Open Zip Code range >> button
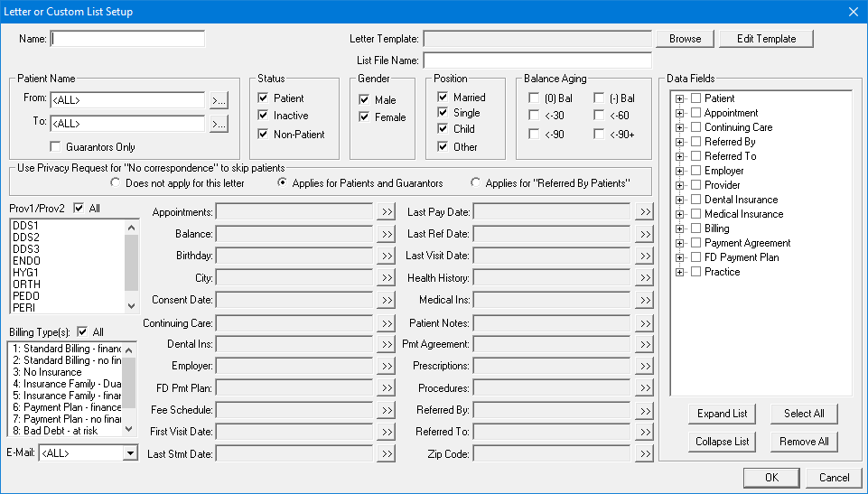This screenshot has width=868, height=494. click(643, 454)
